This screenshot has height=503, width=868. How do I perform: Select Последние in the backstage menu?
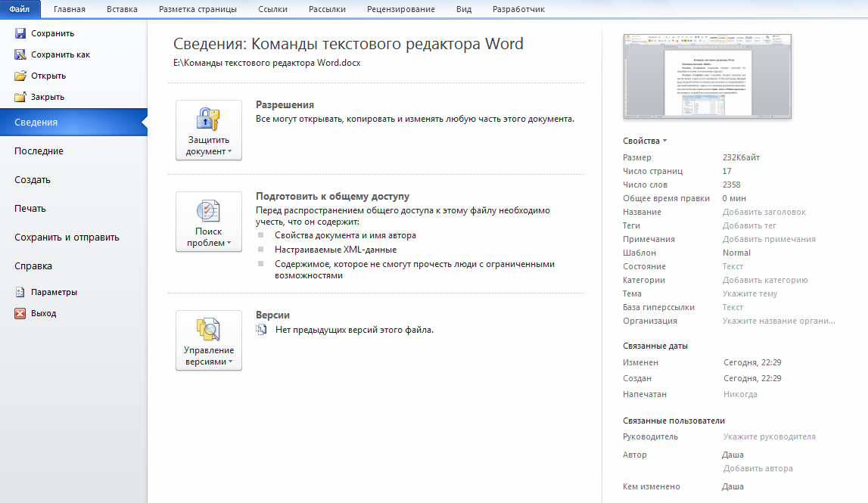tap(73, 151)
